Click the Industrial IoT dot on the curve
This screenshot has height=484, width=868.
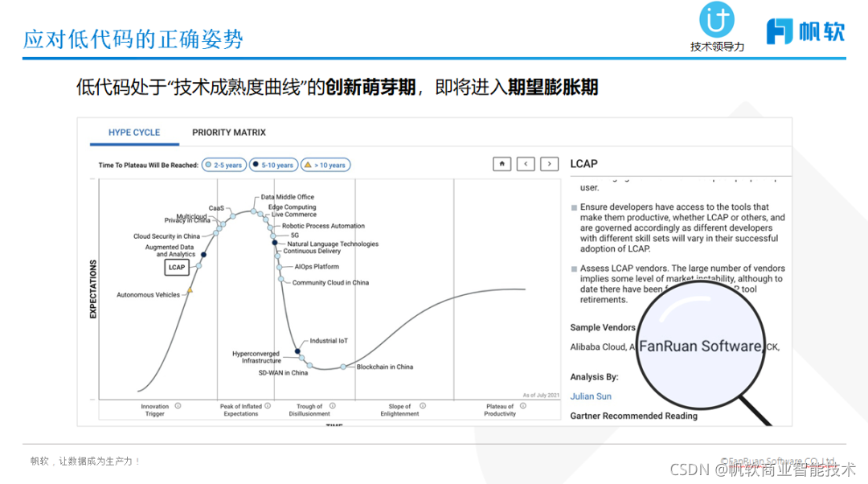[x=297, y=351]
